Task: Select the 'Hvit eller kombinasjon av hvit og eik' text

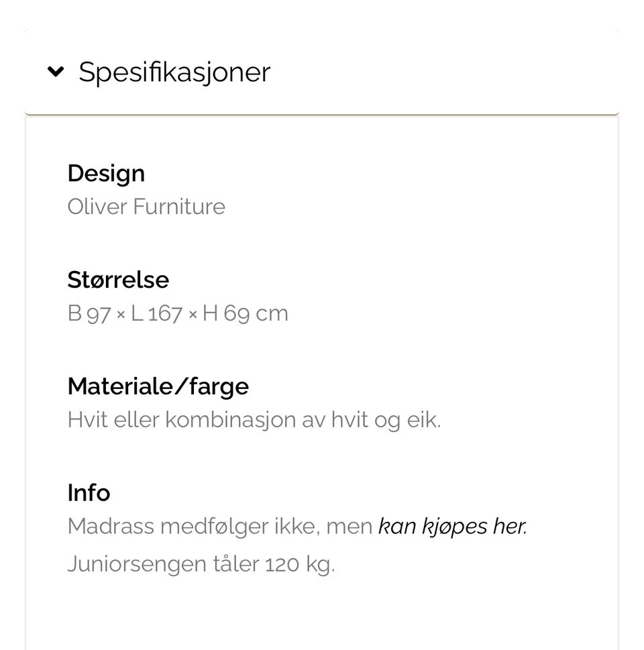Action: (x=255, y=419)
